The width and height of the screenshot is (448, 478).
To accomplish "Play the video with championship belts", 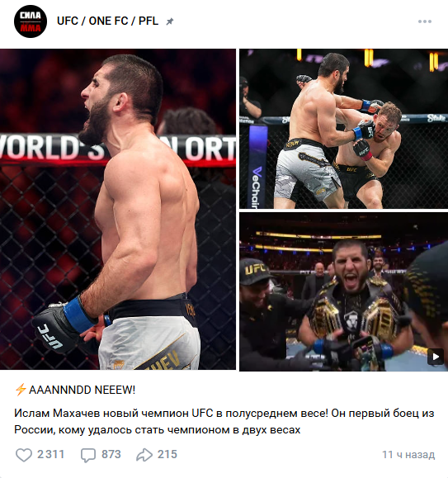I will tap(343, 291).
